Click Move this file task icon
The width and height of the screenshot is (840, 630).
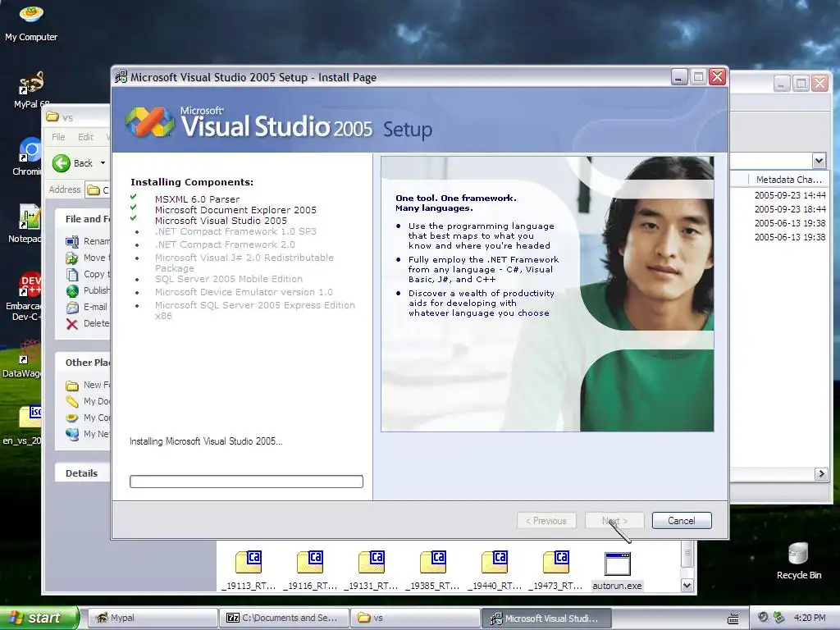click(x=72, y=258)
